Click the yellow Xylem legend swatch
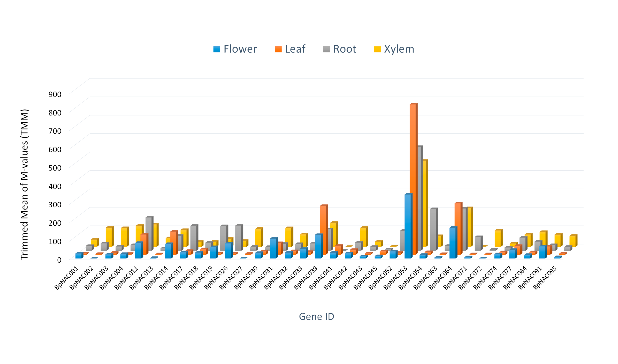Image resolution: width=618 pixels, height=364 pixels. [x=377, y=49]
